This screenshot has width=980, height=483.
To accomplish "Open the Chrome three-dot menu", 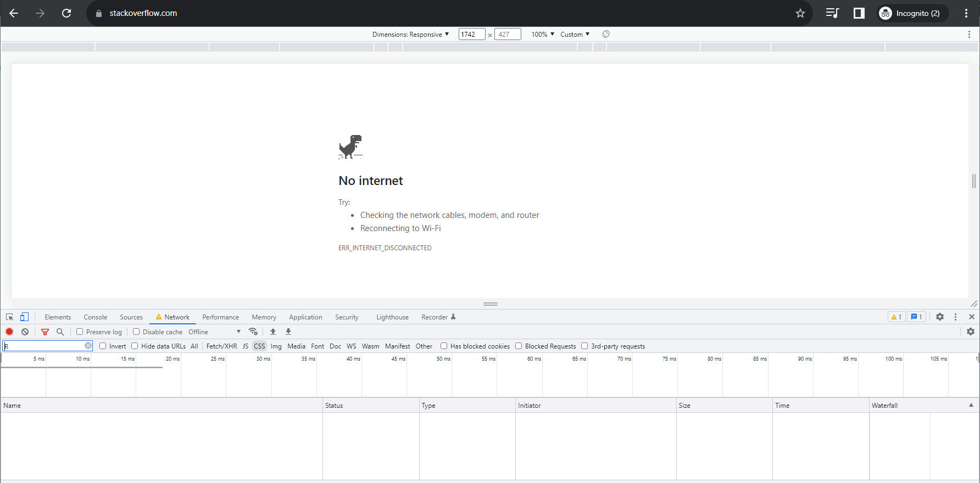I will click(966, 13).
